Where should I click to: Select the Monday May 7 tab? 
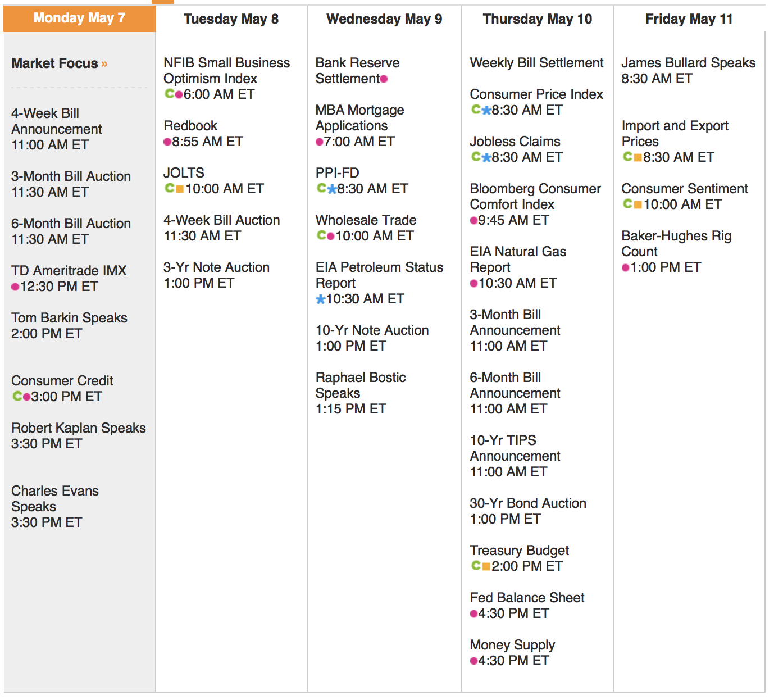click(x=79, y=18)
